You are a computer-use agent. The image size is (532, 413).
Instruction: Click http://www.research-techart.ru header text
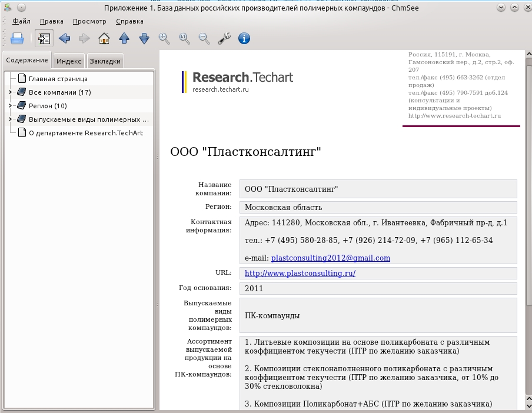455,116
